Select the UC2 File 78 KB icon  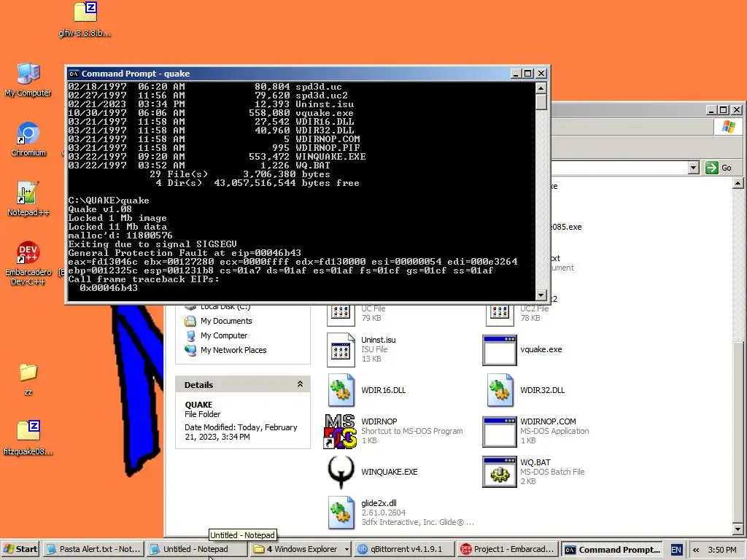coord(499,314)
